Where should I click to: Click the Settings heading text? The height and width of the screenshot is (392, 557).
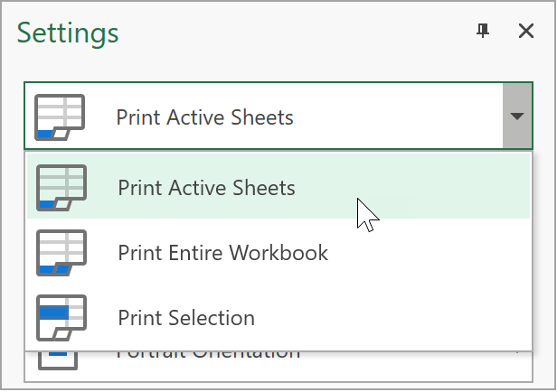coord(68,33)
